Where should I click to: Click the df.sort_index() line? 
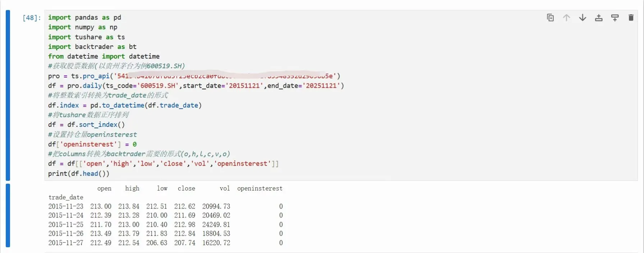87,125
